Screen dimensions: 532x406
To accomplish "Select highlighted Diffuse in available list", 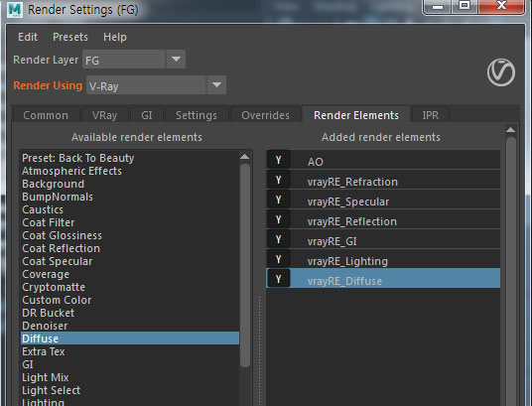I will 130,338.
